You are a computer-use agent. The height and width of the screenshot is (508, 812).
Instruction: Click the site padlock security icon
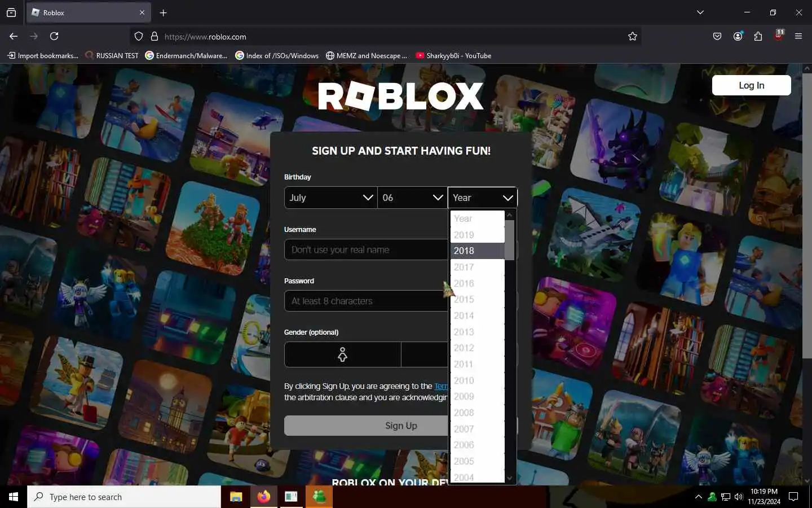[155, 36]
